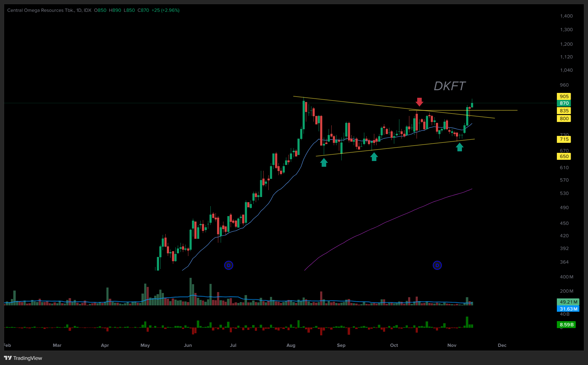Click the 8.59B green indicator label
The width and height of the screenshot is (588, 365).
(x=566, y=325)
